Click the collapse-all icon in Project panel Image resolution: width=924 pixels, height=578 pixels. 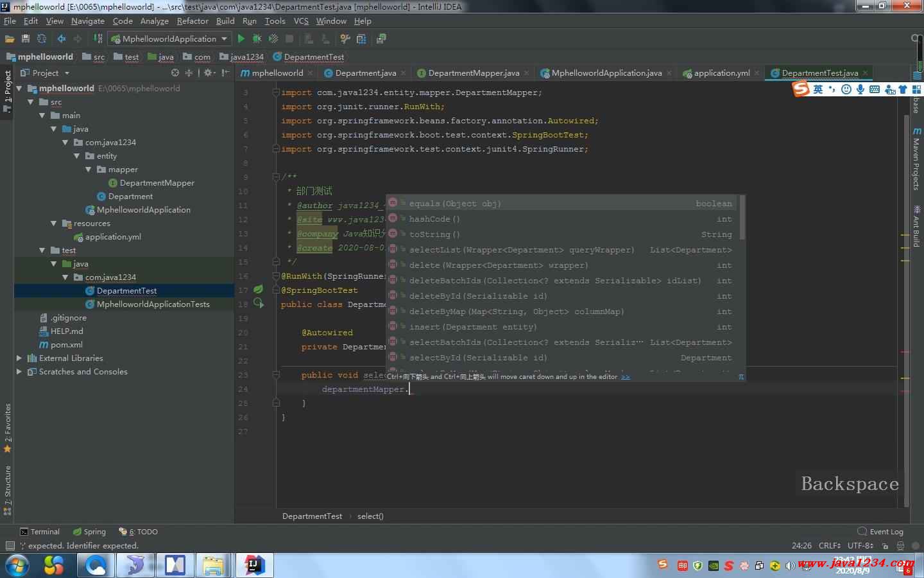(x=189, y=73)
